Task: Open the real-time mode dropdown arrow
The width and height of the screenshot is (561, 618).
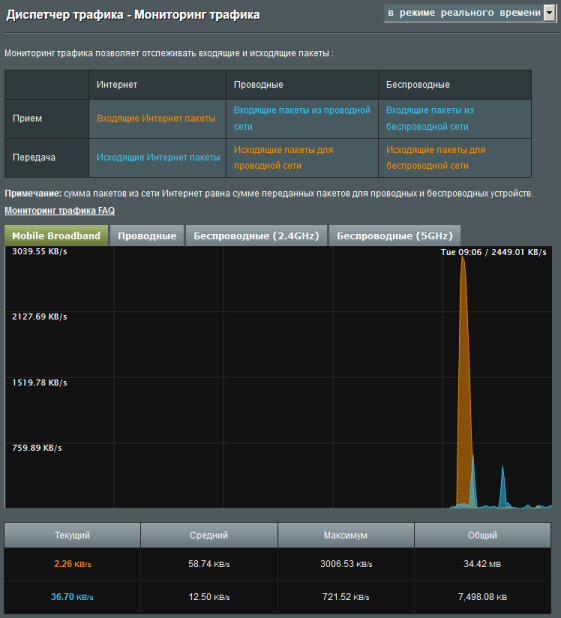Action: [x=549, y=13]
